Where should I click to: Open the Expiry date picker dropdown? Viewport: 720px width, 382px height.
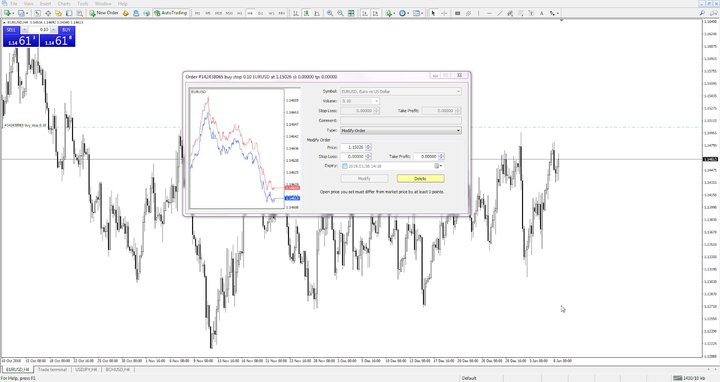(x=439, y=166)
